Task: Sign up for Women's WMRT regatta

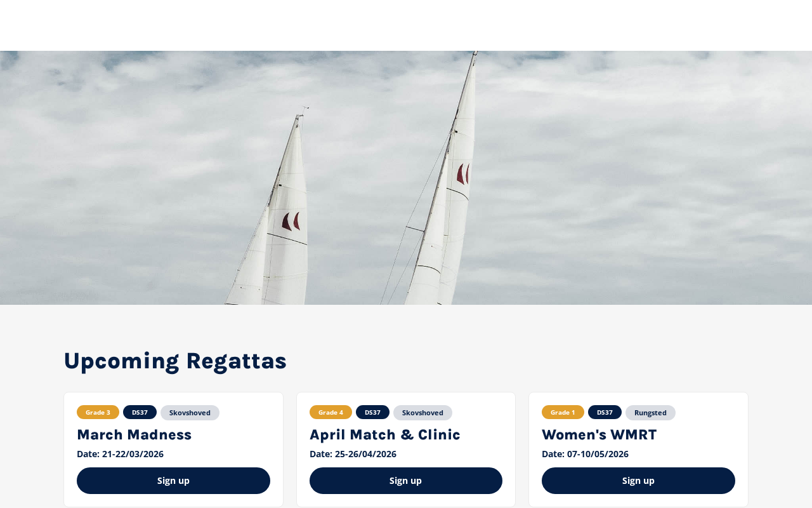Action: click(x=638, y=481)
